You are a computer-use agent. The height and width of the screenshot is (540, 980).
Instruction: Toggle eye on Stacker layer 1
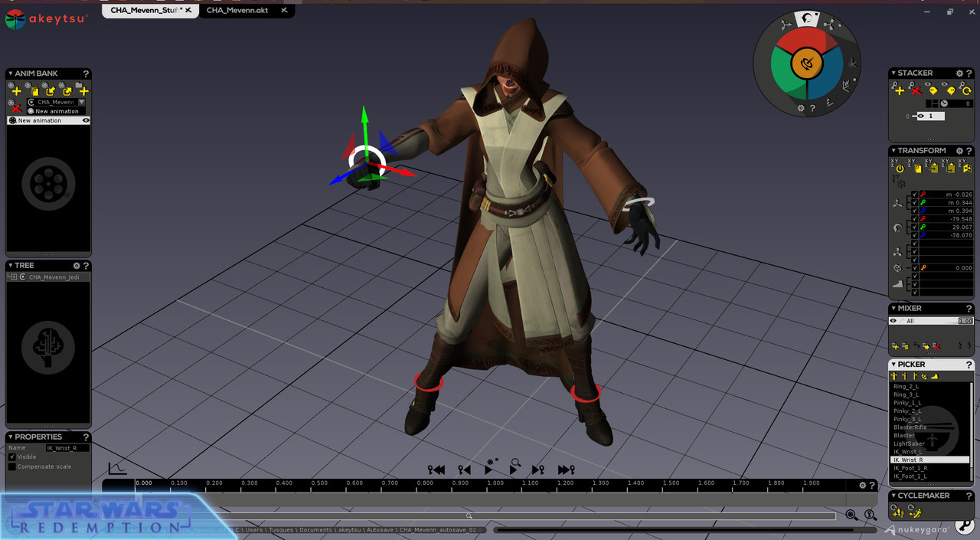click(x=920, y=116)
